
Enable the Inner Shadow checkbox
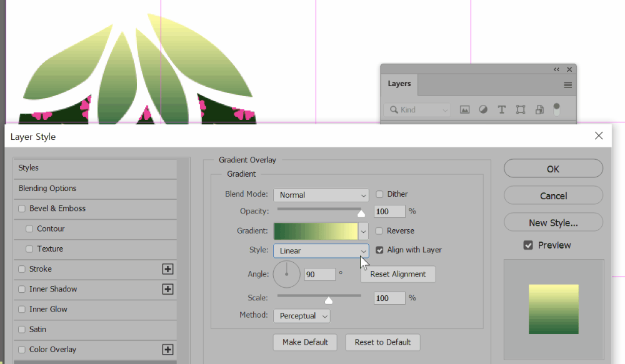tap(22, 289)
